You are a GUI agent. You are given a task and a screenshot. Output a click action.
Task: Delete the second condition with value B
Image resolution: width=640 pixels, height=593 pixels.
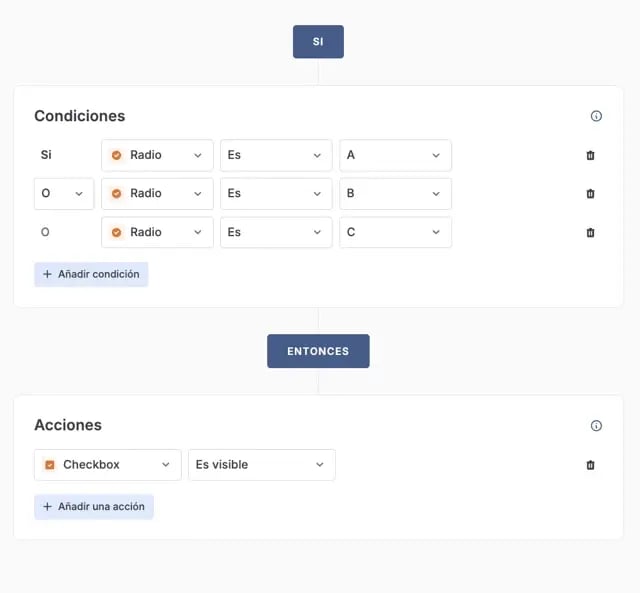pyautogui.click(x=590, y=194)
